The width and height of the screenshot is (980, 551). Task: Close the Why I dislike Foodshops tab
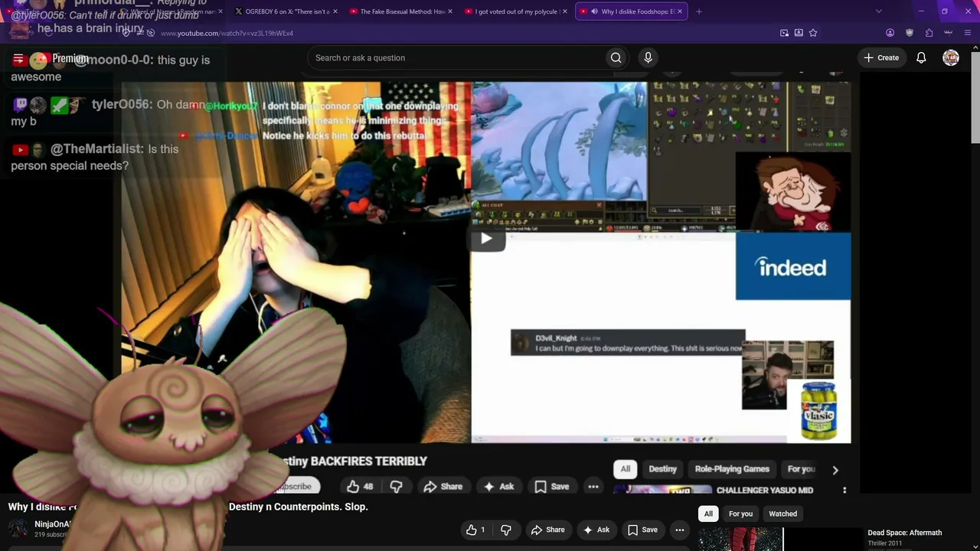click(679, 11)
